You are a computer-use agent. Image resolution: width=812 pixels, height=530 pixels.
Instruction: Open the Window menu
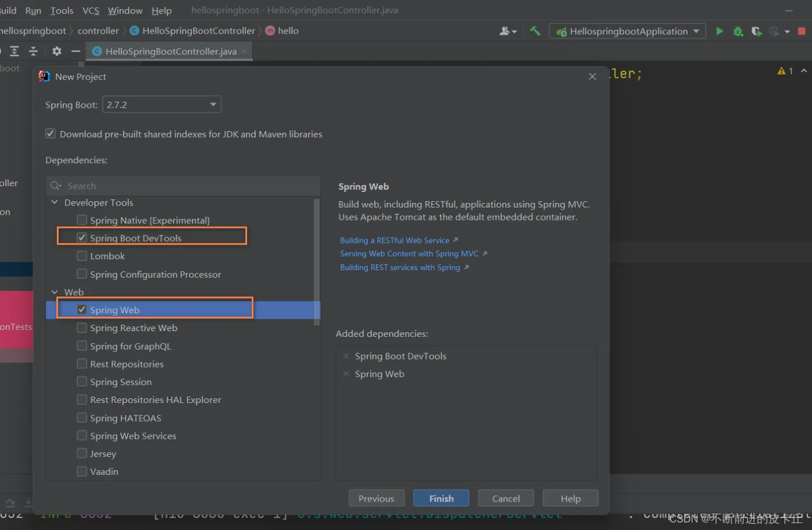pos(125,10)
